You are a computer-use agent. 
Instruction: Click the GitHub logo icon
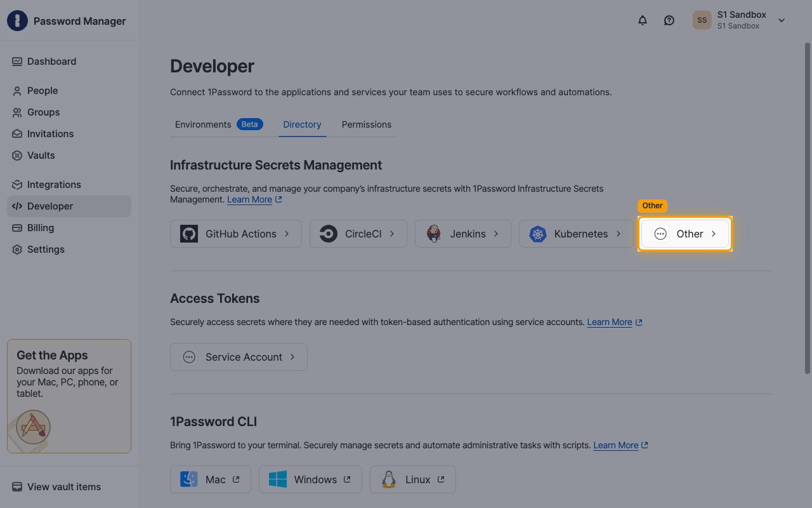(189, 234)
